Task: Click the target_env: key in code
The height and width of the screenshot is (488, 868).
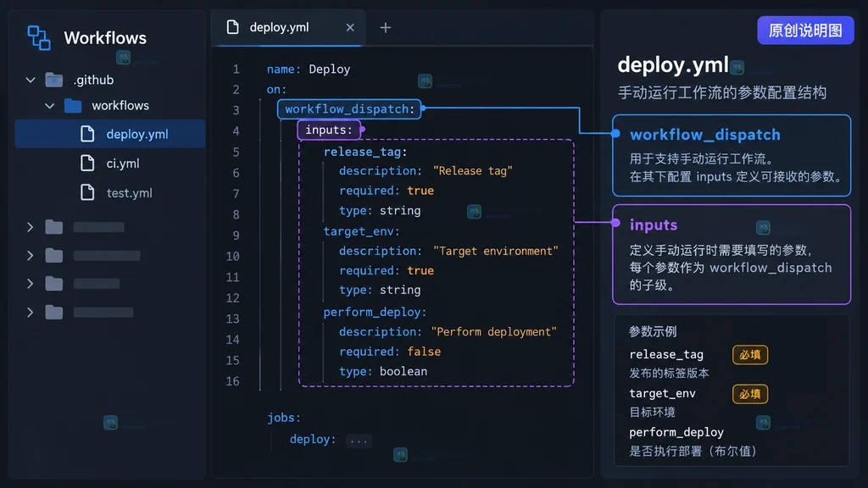Action: coord(361,231)
